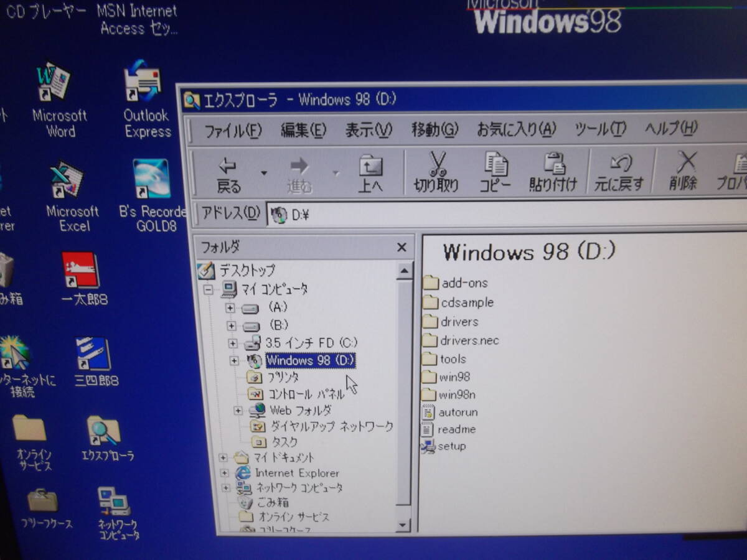Expand the ネットワーク コンピュータ node in the tree
This screenshot has height=560, width=747.
click(225, 488)
